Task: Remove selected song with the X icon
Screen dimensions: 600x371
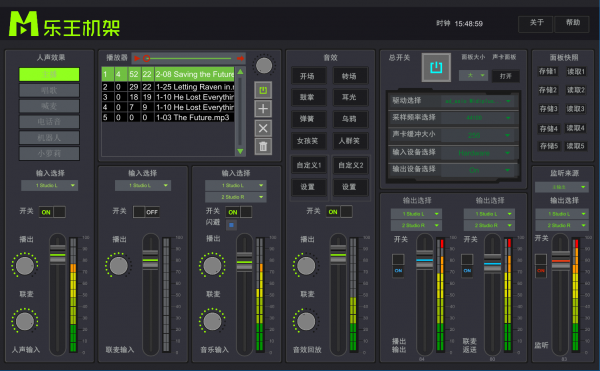Action: tap(263, 128)
